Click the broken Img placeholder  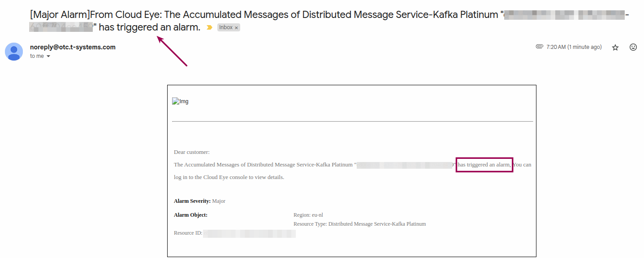pyautogui.click(x=180, y=101)
